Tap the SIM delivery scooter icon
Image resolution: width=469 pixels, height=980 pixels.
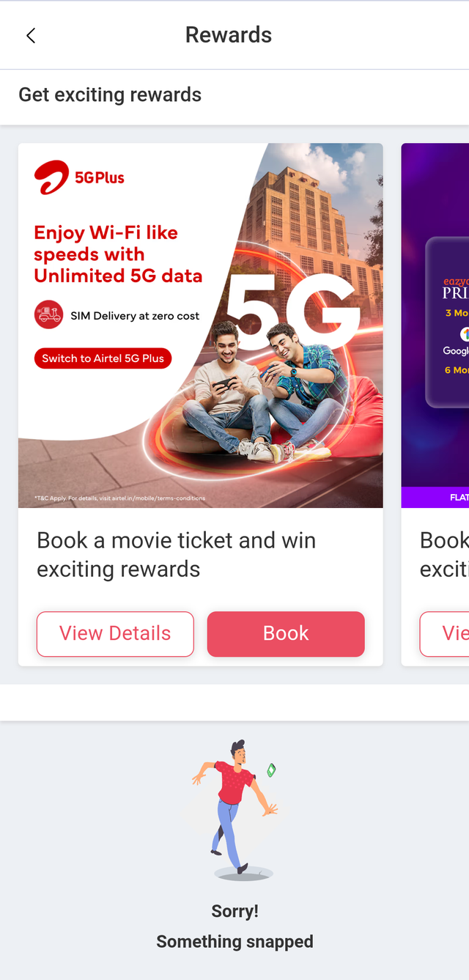[x=48, y=316]
